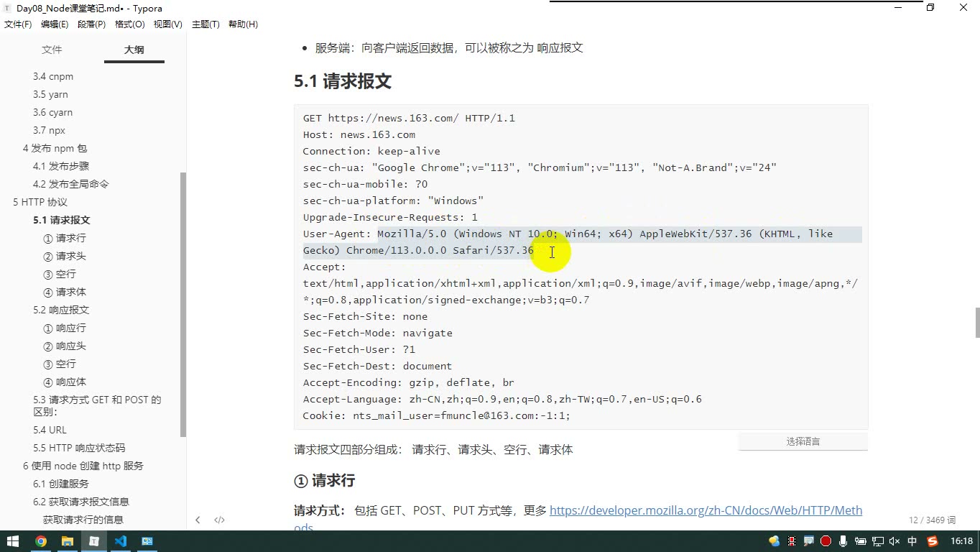Open the last pinned taskbar app after VS Code

(147, 541)
